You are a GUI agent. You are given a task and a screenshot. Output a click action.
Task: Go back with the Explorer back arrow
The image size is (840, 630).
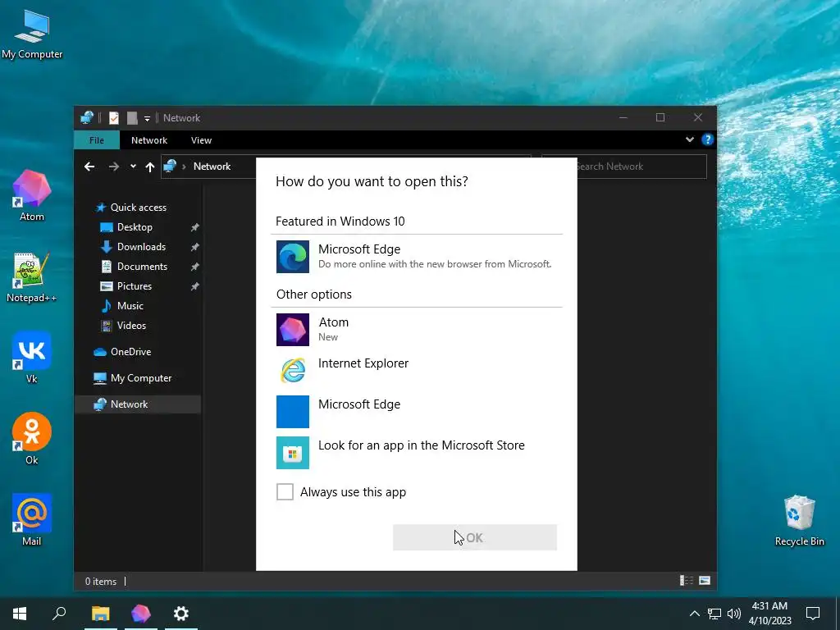89,167
